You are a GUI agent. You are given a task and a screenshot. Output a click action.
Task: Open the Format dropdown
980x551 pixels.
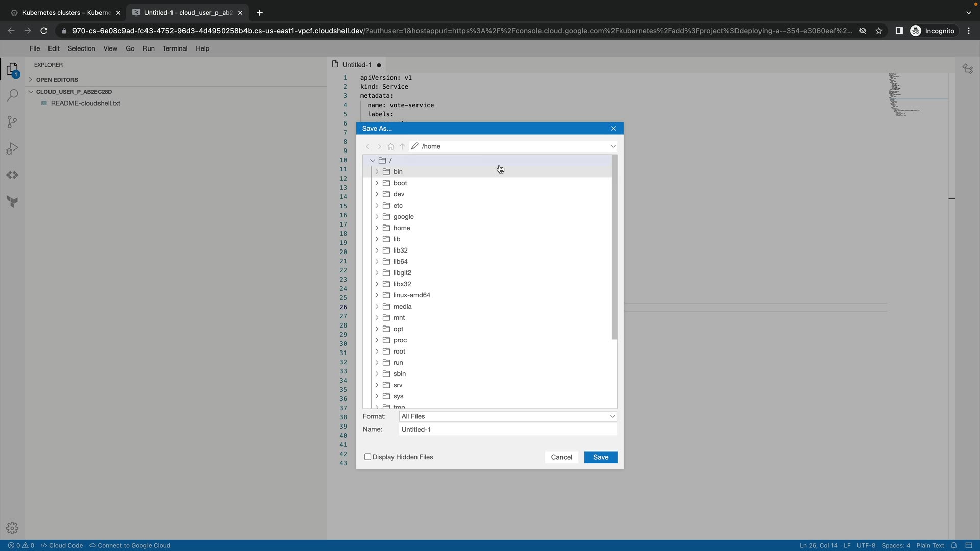point(507,416)
